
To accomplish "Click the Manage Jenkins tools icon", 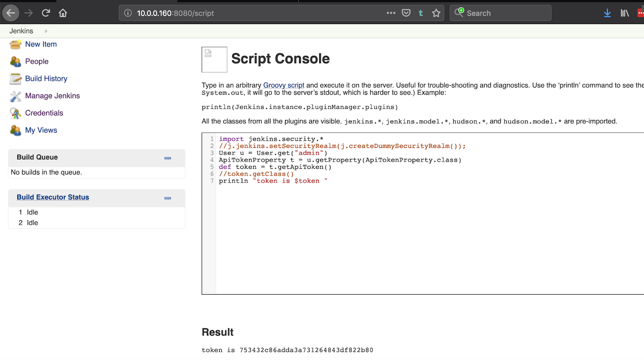I will 15,96.
